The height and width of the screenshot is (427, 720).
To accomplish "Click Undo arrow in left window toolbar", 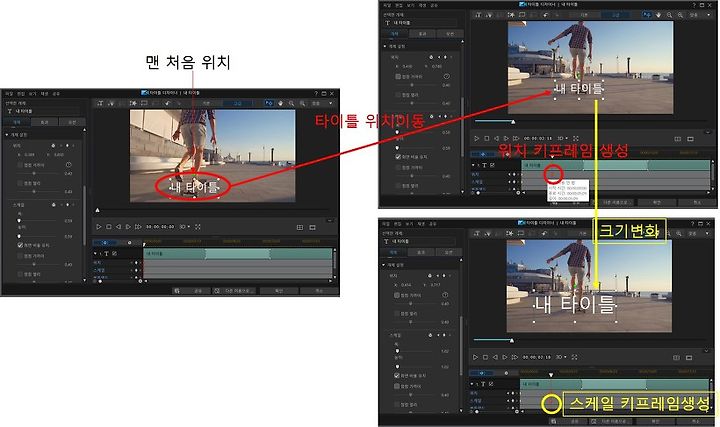I will pyautogui.click(x=167, y=103).
